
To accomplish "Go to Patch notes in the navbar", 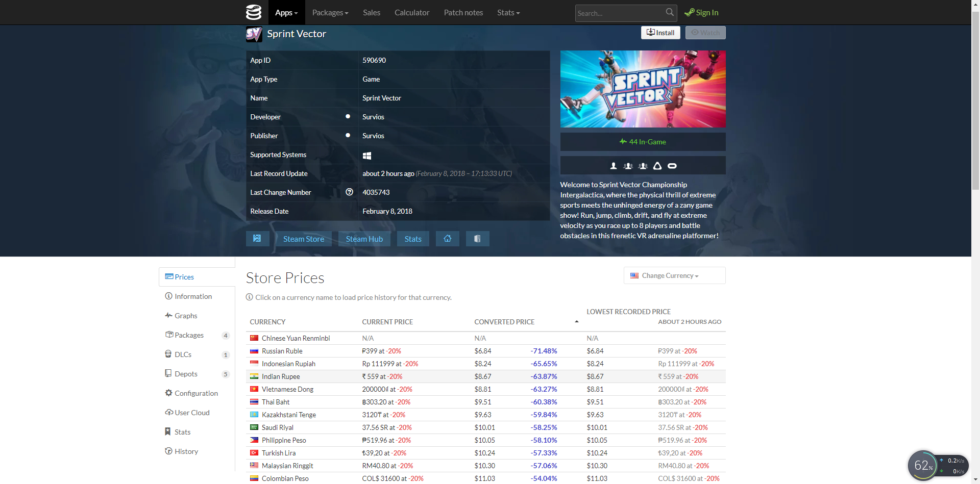I will click(463, 12).
